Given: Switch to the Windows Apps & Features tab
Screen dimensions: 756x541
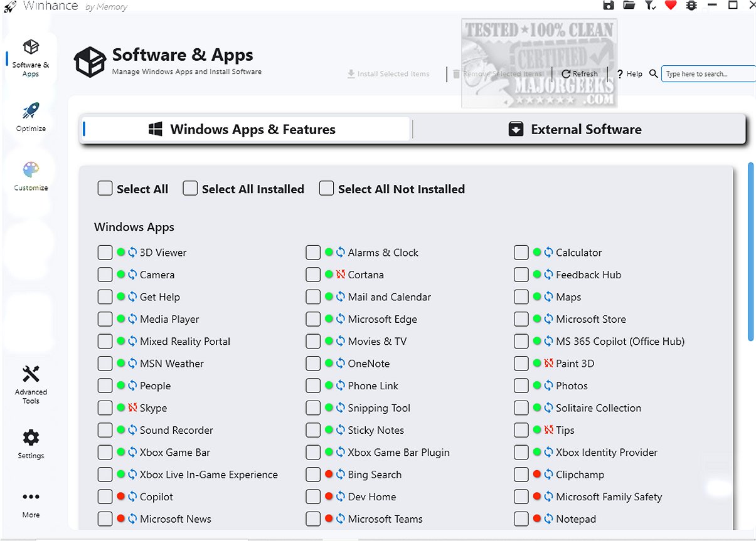Looking at the screenshot, I should (x=245, y=130).
